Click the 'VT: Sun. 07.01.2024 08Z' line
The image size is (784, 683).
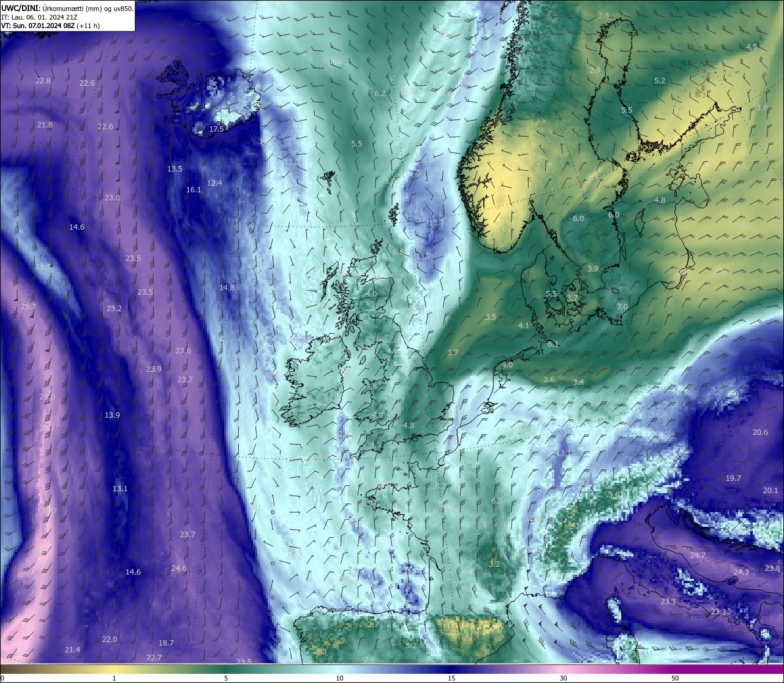(x=50, y=26)
